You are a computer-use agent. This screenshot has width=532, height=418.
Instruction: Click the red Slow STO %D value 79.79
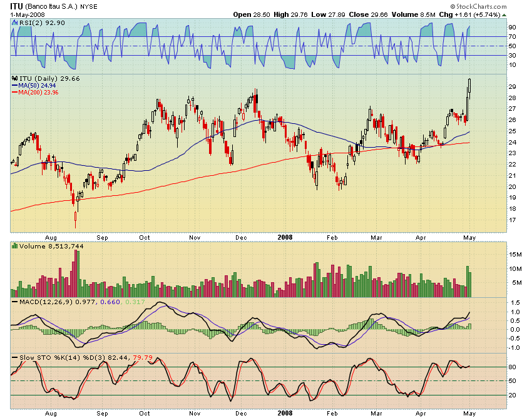point(143,357)
